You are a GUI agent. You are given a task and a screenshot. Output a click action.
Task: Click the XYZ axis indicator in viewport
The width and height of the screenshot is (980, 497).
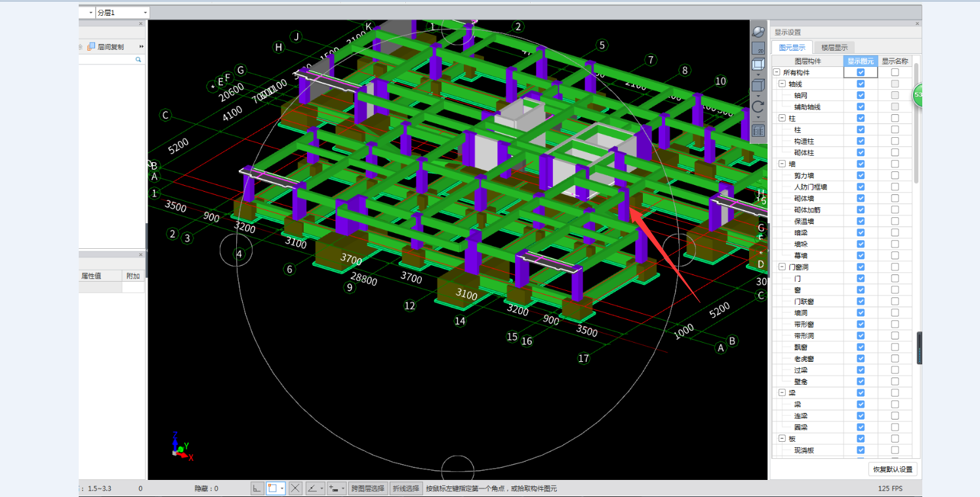point(182,446)
